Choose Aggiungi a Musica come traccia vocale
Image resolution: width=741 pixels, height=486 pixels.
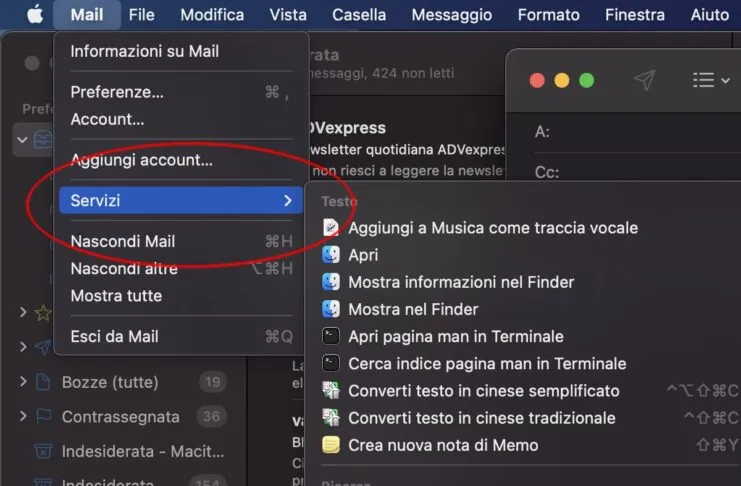click(493, 228)
